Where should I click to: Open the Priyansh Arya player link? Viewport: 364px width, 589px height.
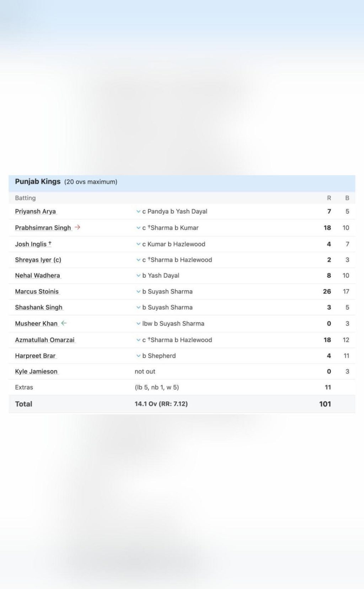click(x=36, y=211)
